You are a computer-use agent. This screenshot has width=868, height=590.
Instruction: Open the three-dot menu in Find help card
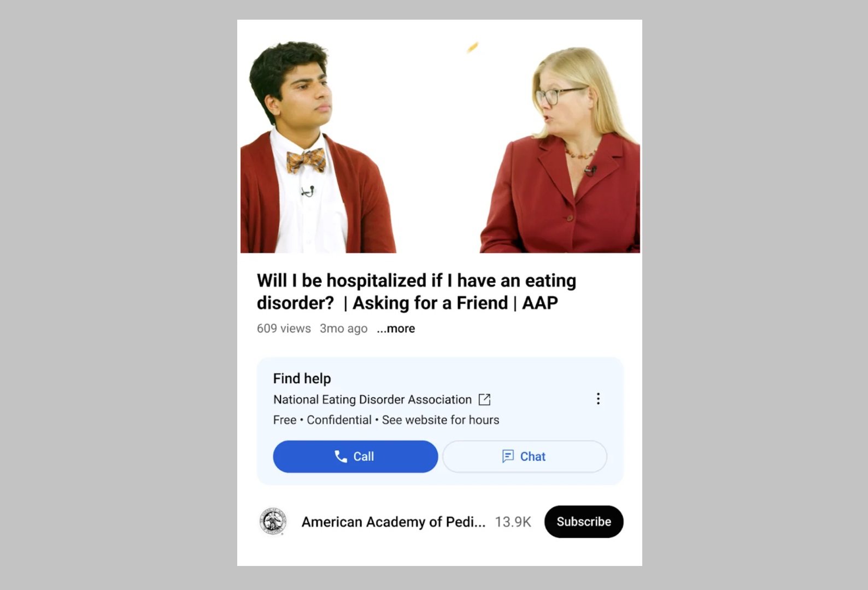pos(598,399)
